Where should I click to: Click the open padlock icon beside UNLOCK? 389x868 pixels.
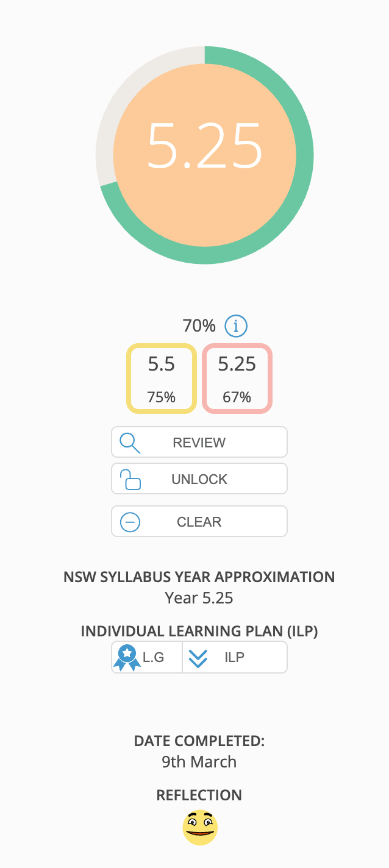click(x=130, y=478)
